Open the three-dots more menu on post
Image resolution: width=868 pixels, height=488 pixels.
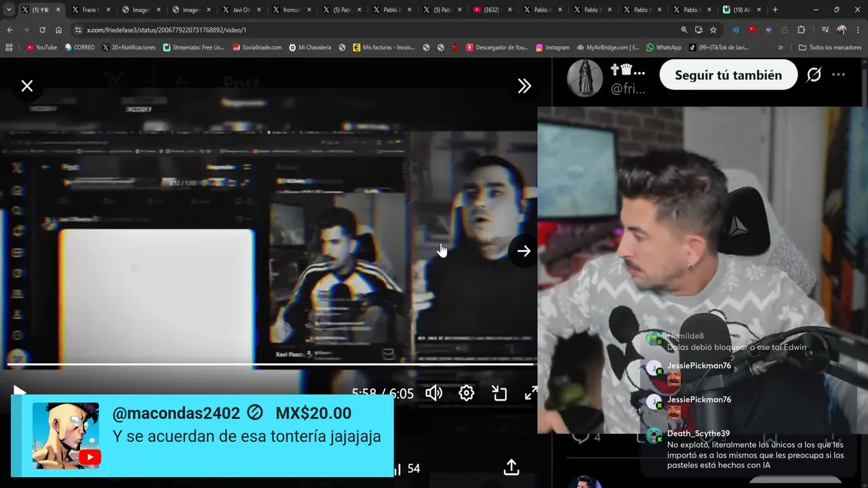839,75
